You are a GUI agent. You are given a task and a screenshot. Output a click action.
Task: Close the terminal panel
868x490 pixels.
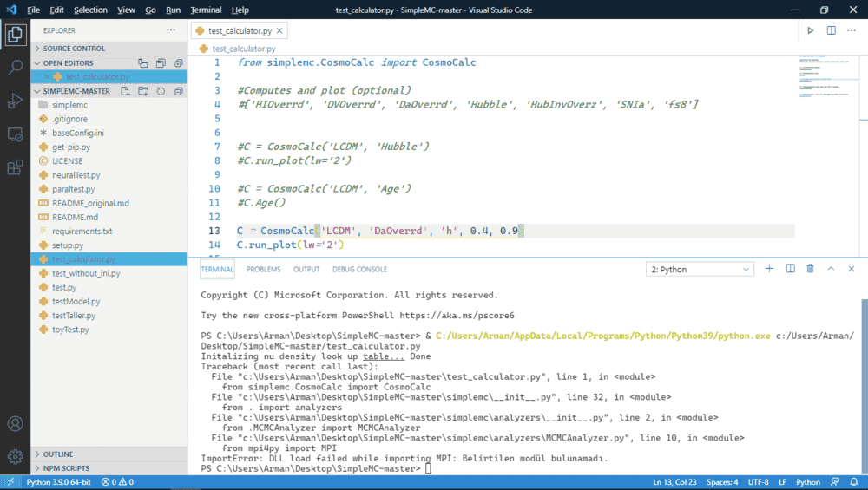click(x=852, y=269)
